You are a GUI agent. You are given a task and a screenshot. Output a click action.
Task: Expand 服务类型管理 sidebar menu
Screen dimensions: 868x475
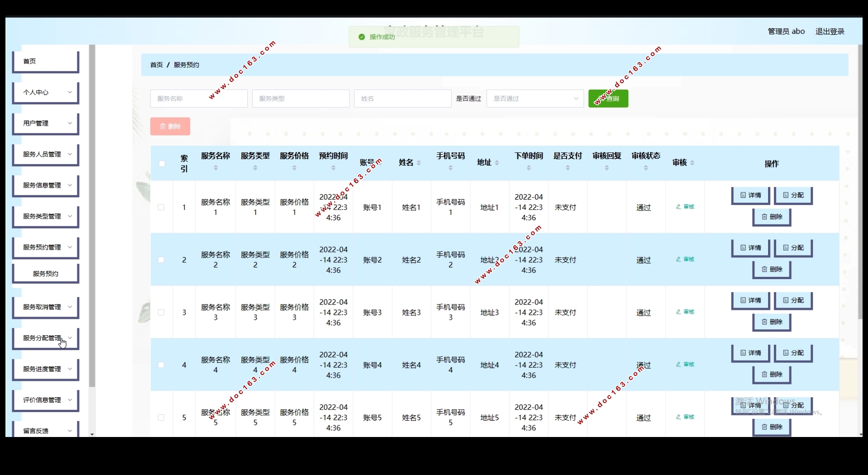(x=46, y=216)
